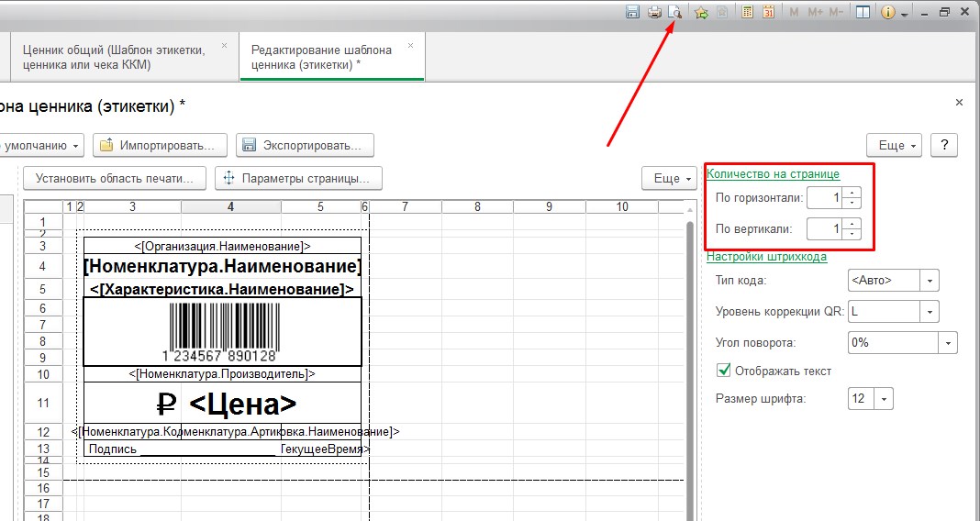
Task: Open the calendar icon showing 31
Action: [769, 12]
